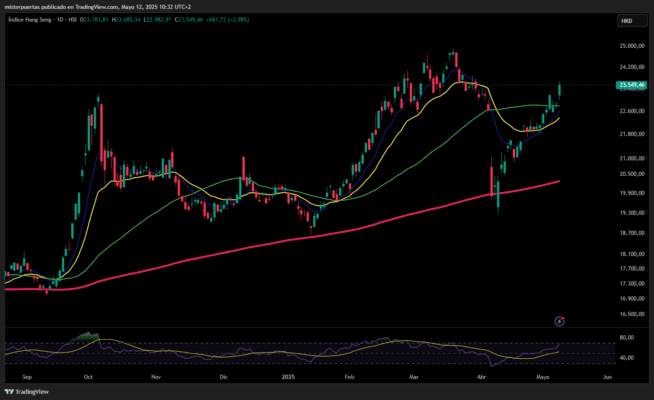Click the Oct label on time axis

click(x=89, y=379)
